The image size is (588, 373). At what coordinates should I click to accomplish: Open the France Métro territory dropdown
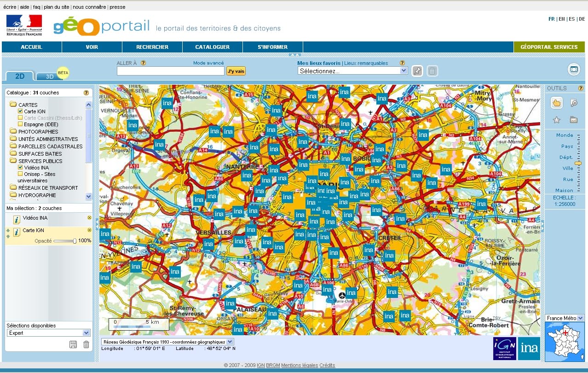point(565,318)
